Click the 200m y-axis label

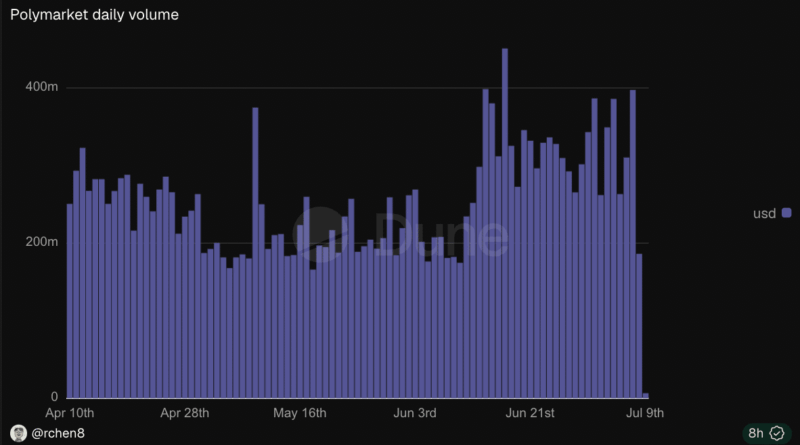(x=42, y=241)
